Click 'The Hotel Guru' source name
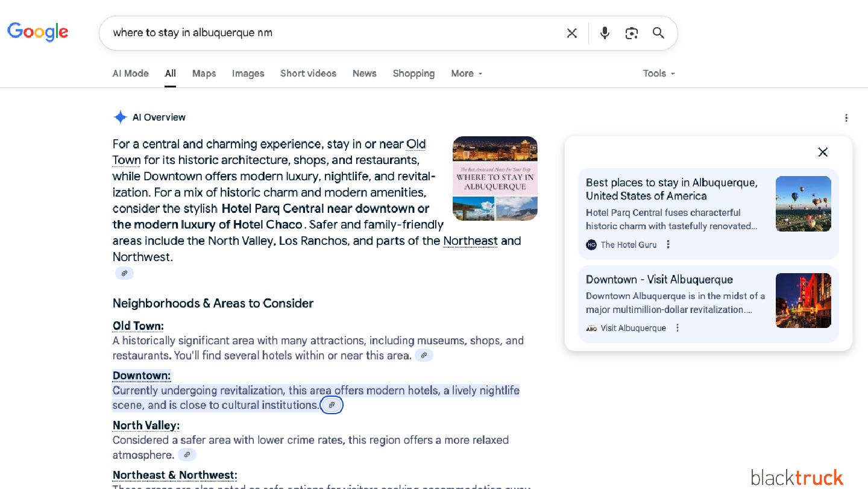The width and height of the screenshot is (868, 489). pos(629,244)
